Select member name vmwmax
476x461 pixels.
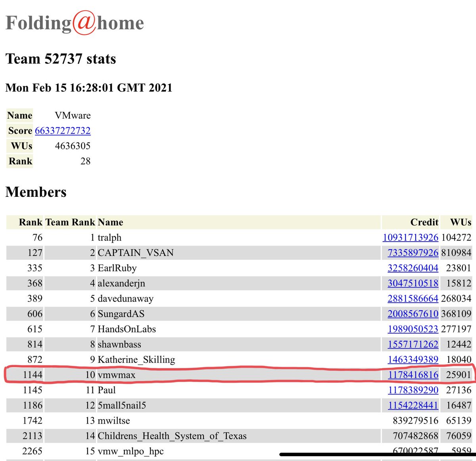[117, 375]
